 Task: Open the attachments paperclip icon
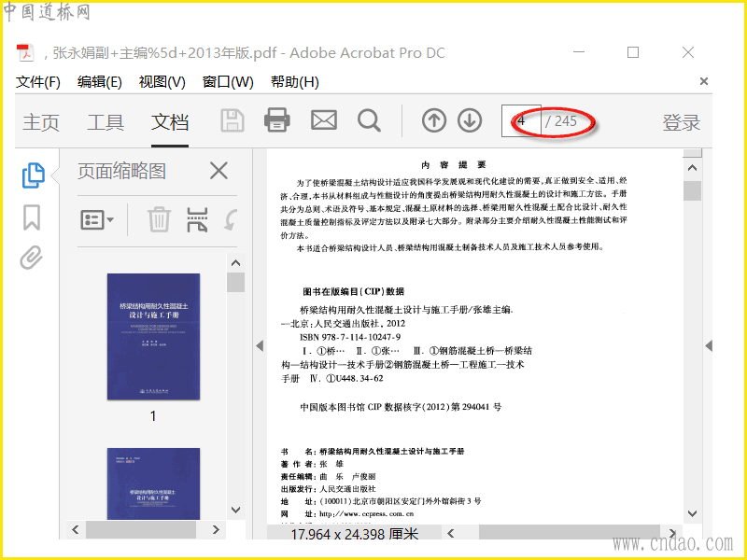pos(32,258)
